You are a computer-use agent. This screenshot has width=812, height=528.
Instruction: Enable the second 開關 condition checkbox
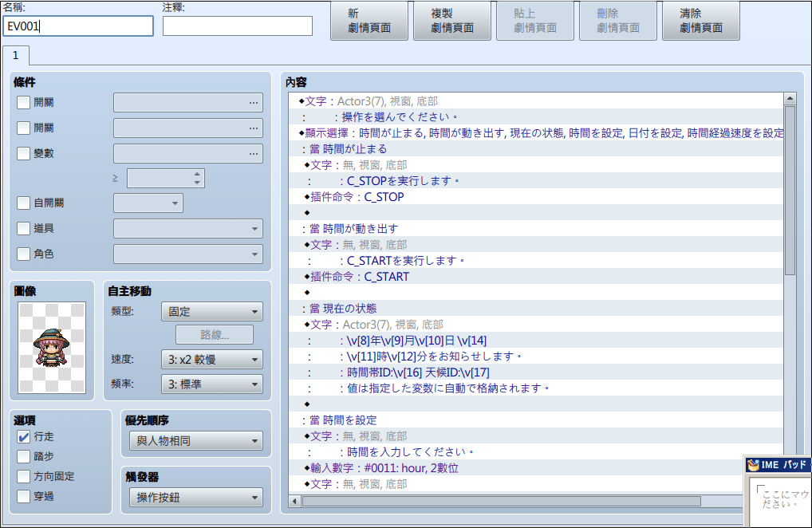pos(23,128)
